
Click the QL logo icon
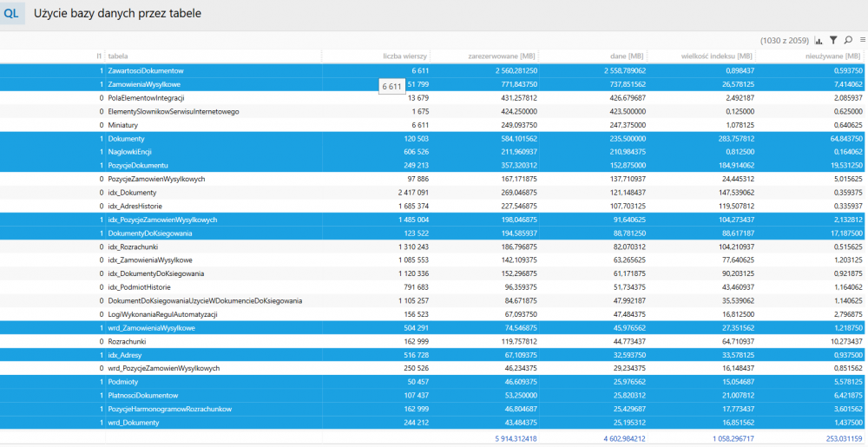[x=12, y=14]
